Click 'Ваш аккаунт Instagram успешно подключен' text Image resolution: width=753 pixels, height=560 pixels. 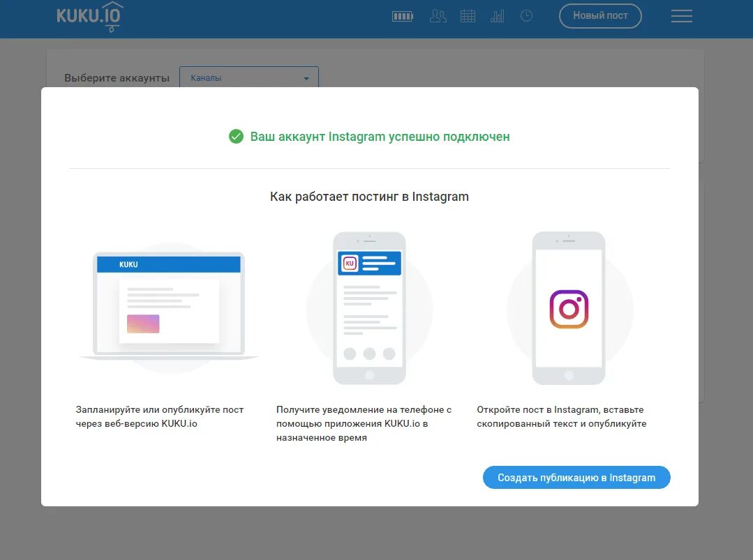(x=380, y=137)
